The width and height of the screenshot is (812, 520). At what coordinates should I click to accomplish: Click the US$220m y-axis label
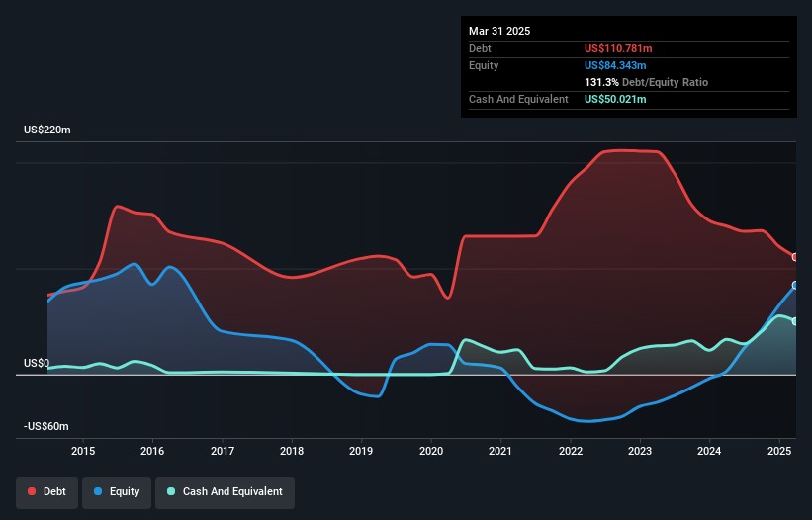pyautogui.click(x=46, y=130)
